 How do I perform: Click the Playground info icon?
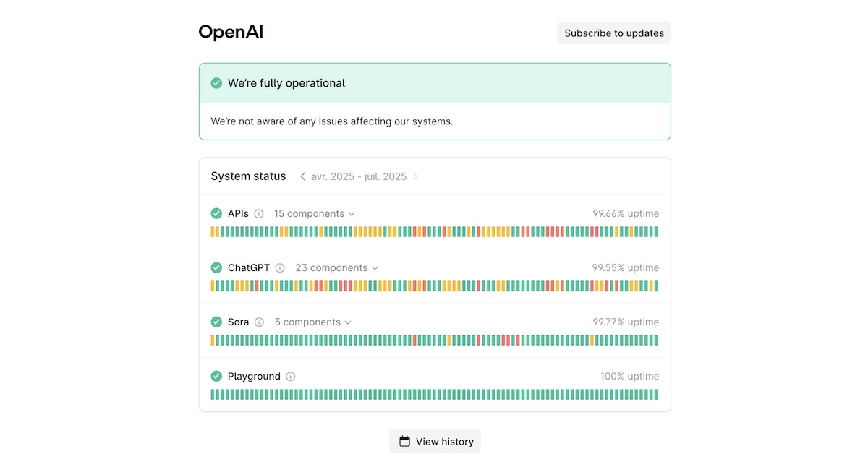point(291,377)
